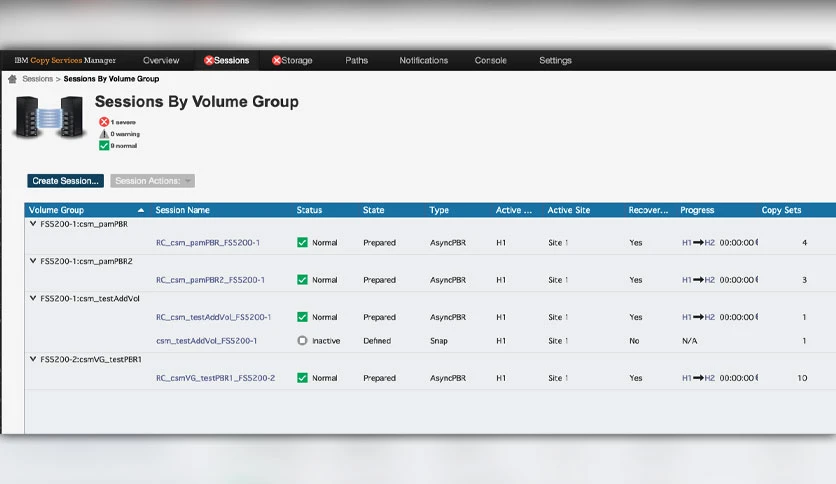Click the sort arrow in Volume Group header

[x=141, y=211]
